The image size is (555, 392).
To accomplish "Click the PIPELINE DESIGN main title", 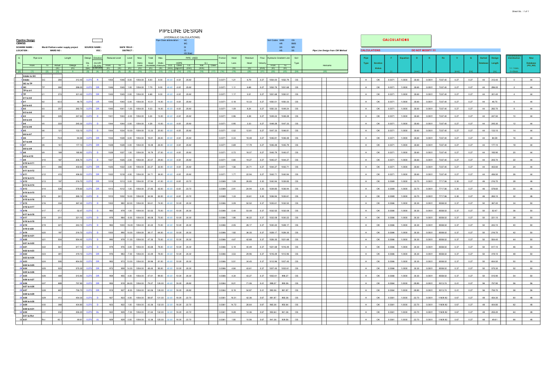I will coord(180,31).
